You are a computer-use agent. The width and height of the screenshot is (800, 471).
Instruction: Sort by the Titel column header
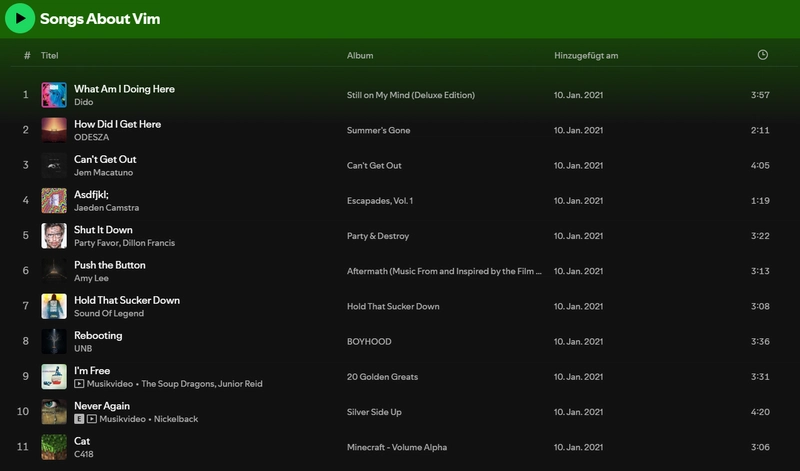pyautogui.click(x=50, y=56)
